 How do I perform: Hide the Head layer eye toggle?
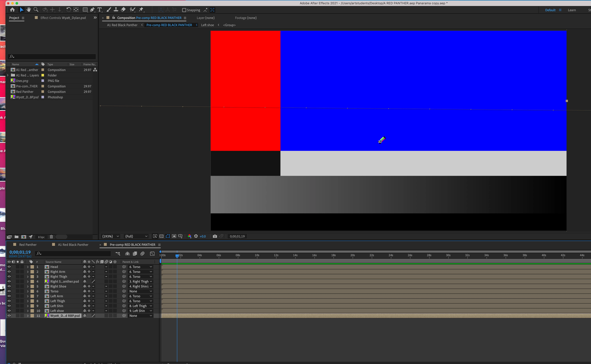9,267
